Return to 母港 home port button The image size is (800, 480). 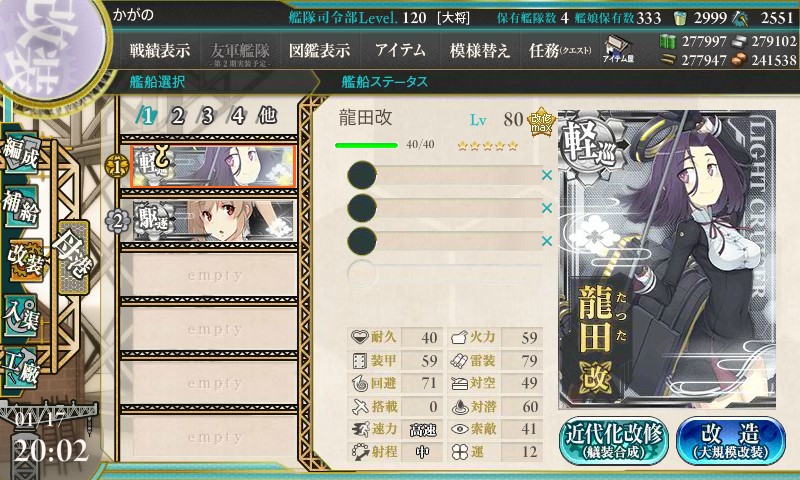[73, 257]
